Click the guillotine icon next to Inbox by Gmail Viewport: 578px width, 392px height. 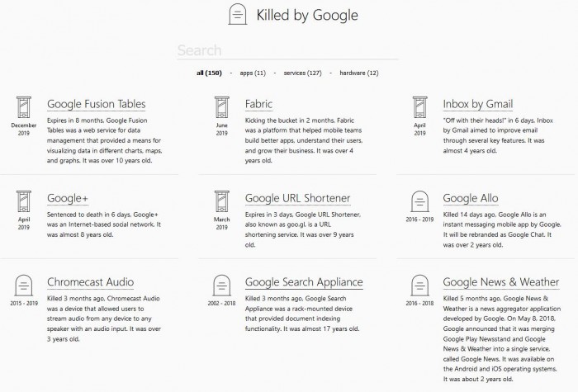[x=419, y=107]
